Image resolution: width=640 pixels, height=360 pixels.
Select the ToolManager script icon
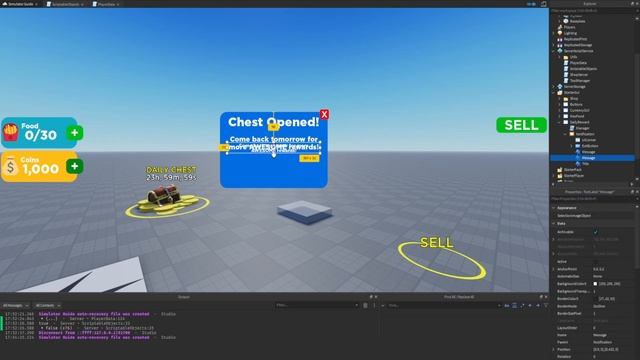click(566, 80)
